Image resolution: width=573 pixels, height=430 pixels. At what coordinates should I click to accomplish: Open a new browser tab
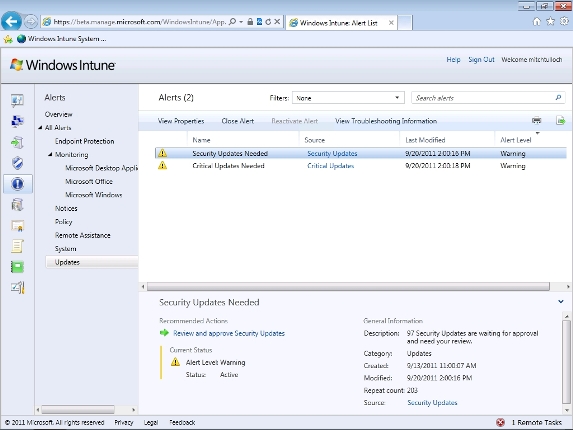point(405,23)
